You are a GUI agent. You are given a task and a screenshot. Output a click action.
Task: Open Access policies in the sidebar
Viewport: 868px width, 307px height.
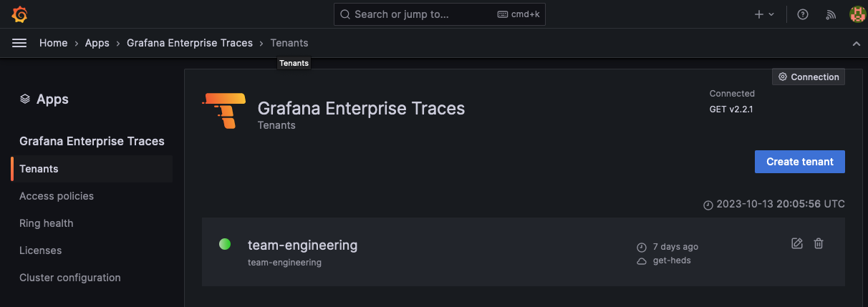pyautogui.click(x=57, y=196)
